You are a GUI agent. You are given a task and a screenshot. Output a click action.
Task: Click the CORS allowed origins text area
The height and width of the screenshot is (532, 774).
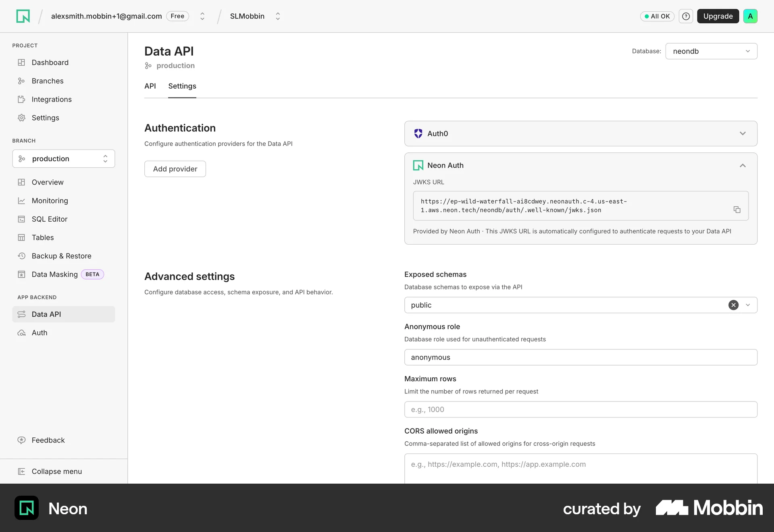(580, 468)
